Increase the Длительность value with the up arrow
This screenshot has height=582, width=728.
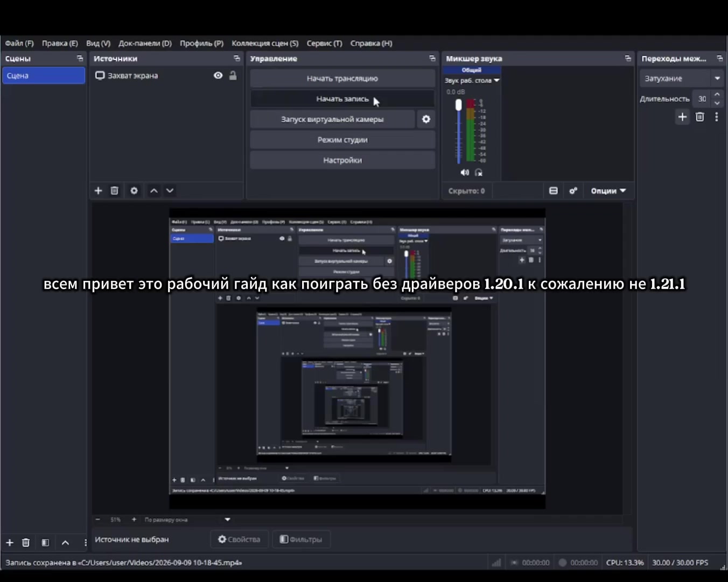click(x=717, y=94)
